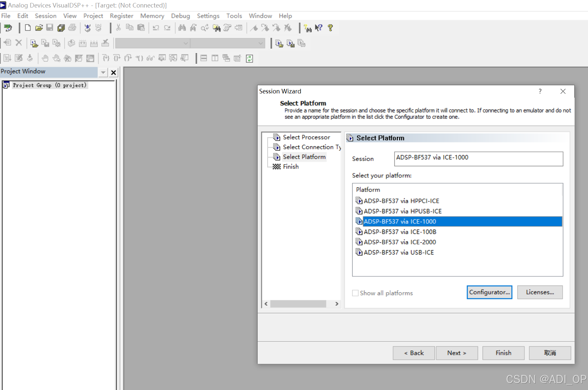Image resolution: width=588 pixels, height=390 pixels.
Task: Click the Session name input field
Action: pyautogui.click(x=479, y=159)
